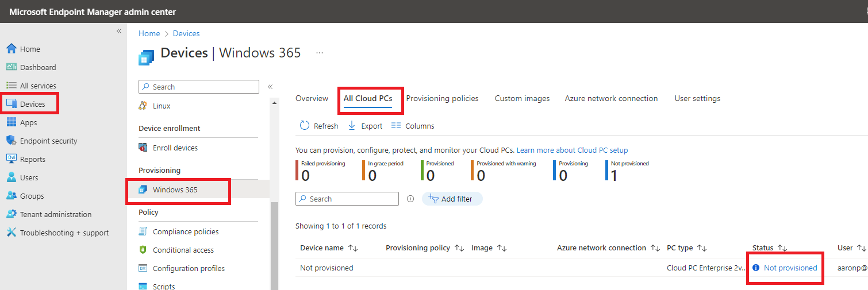The height and width of the screenshot is (290, 868).
Task: Sort by User column arrows
Action: [861, 248]
